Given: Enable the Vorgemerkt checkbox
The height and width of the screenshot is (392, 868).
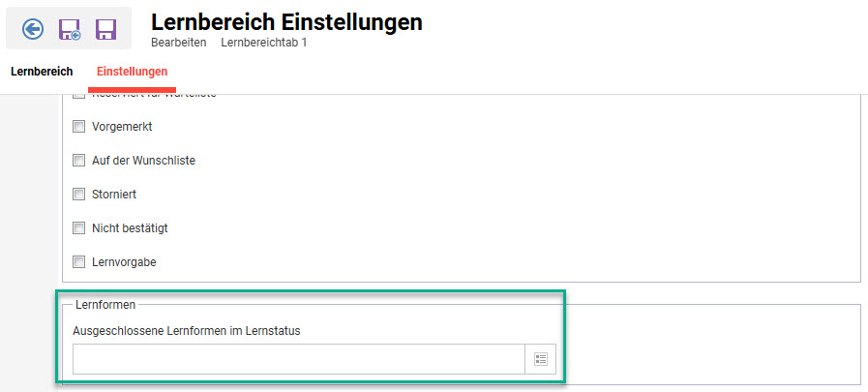Looking at the screenshot, I should tap(79, 127).
